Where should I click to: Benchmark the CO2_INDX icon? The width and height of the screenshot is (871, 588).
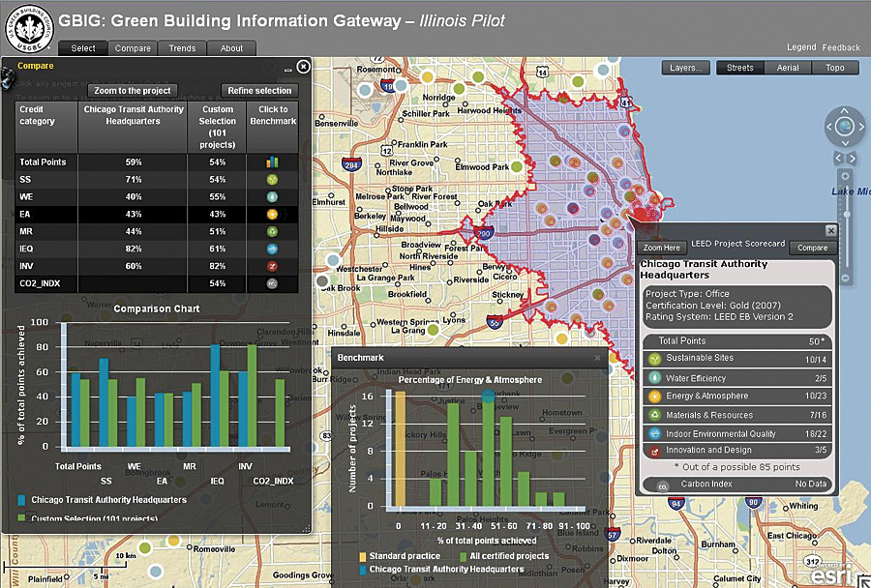(272, 283)
